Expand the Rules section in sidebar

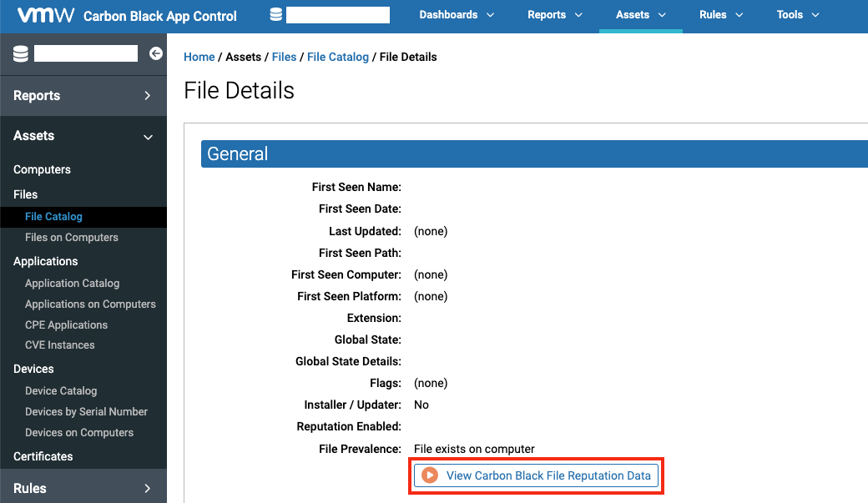[83, 488]
